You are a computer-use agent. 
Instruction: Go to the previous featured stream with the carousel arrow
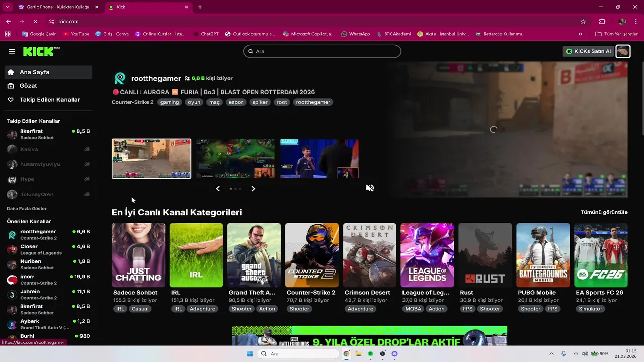pyautogui.click(x=218, y=189)
